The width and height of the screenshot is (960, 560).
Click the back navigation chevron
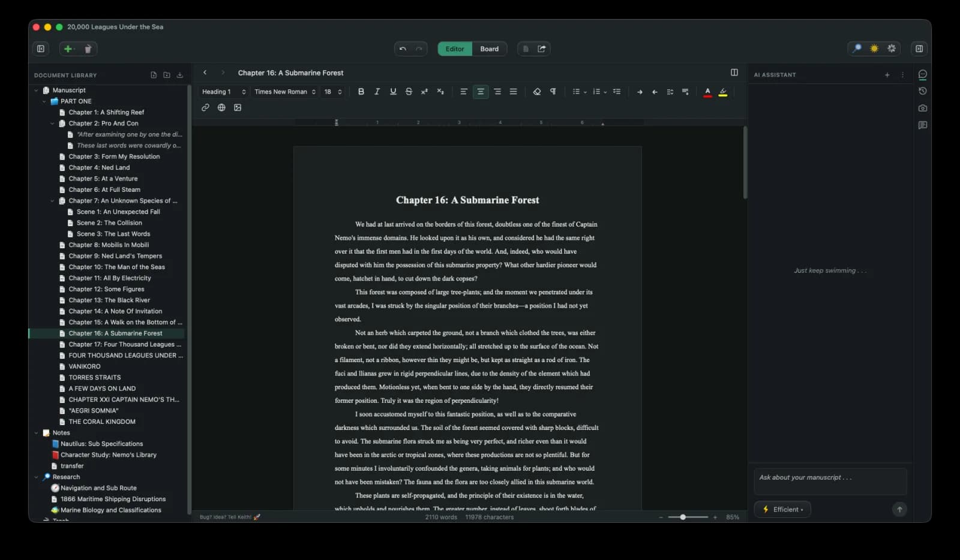point(205,73)
